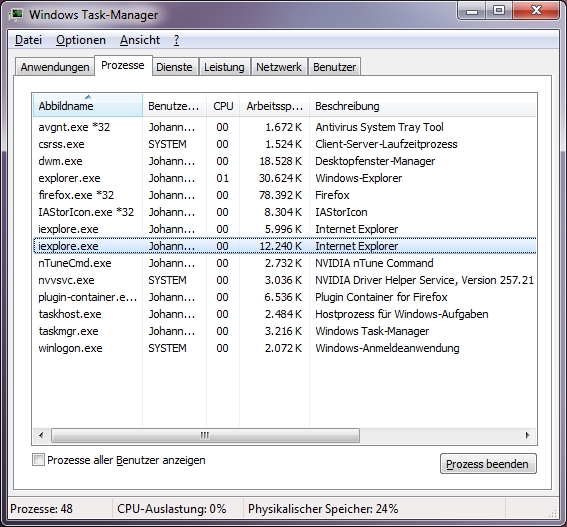
Task: Switch to the Netzwerk tab
Action: coord(279,67)
